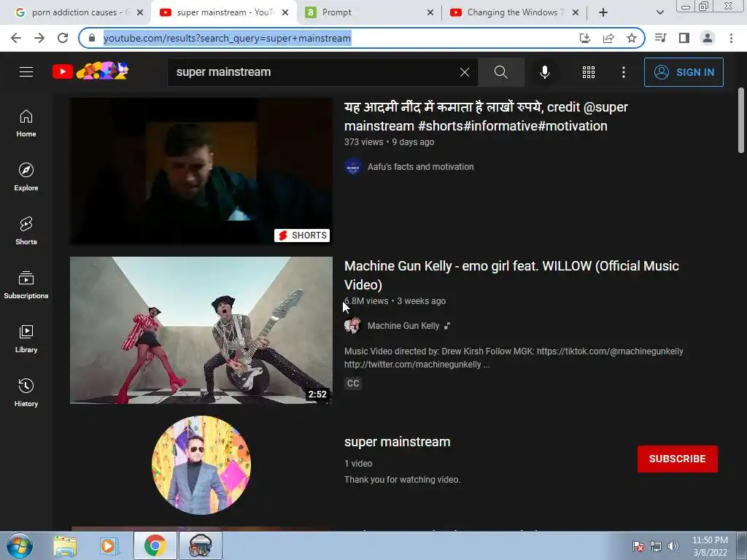Screen dimensions: 747x560
Task: Open Library in sidebar
Action: click(x=26, y=338)
